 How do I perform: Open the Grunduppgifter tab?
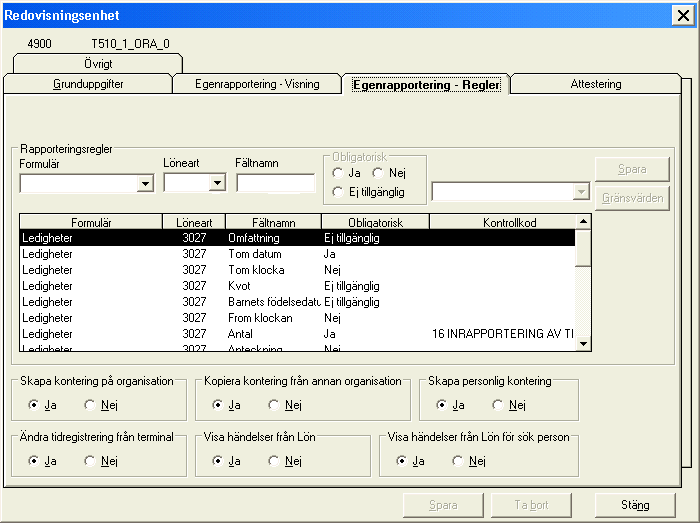tap(88, 84)
